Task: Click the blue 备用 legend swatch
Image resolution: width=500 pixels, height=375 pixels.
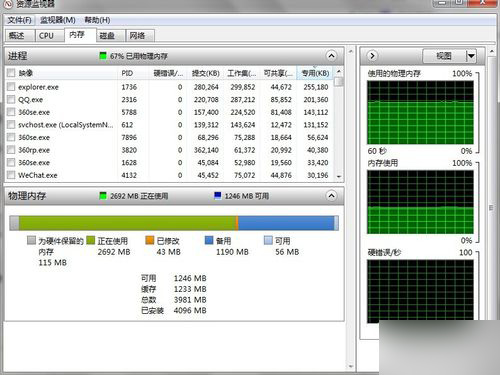Action: coord(209,240)
